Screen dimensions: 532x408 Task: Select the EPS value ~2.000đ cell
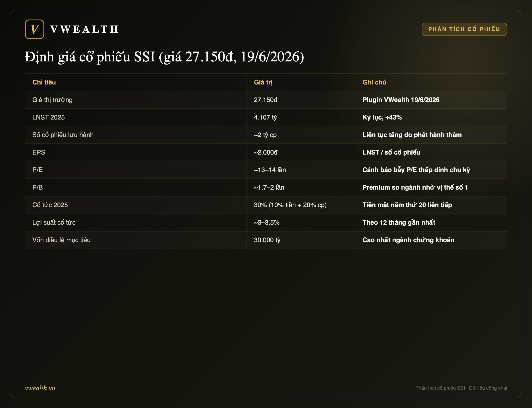click(301, 152)
